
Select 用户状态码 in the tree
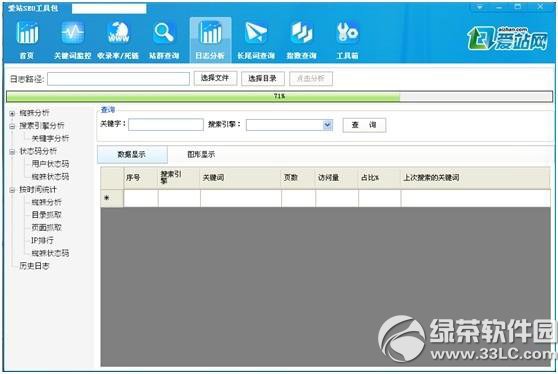point(50,164)
